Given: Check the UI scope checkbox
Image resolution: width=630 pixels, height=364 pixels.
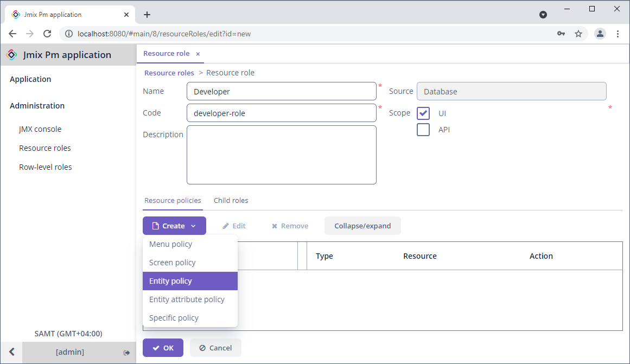Looking at the screenshot, I should point(423,113).
